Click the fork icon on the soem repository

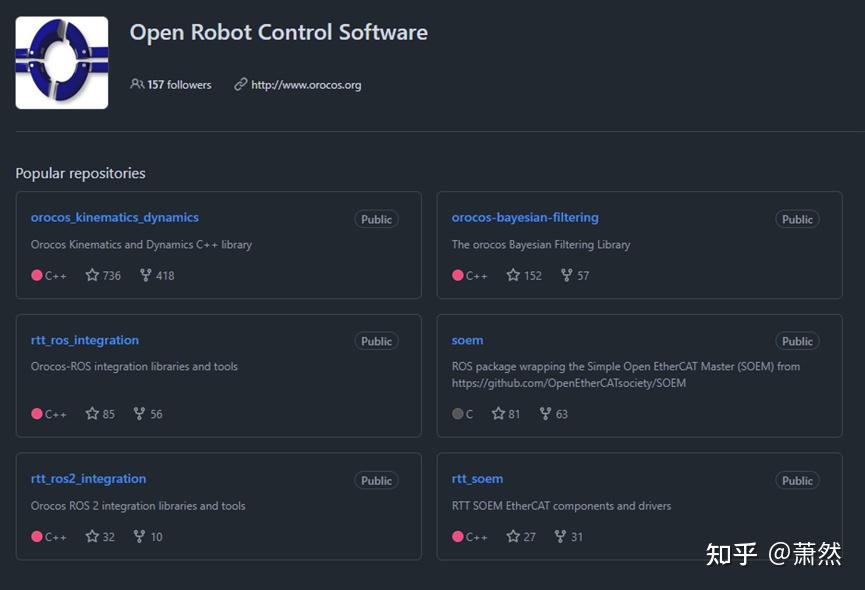[546, 413]
